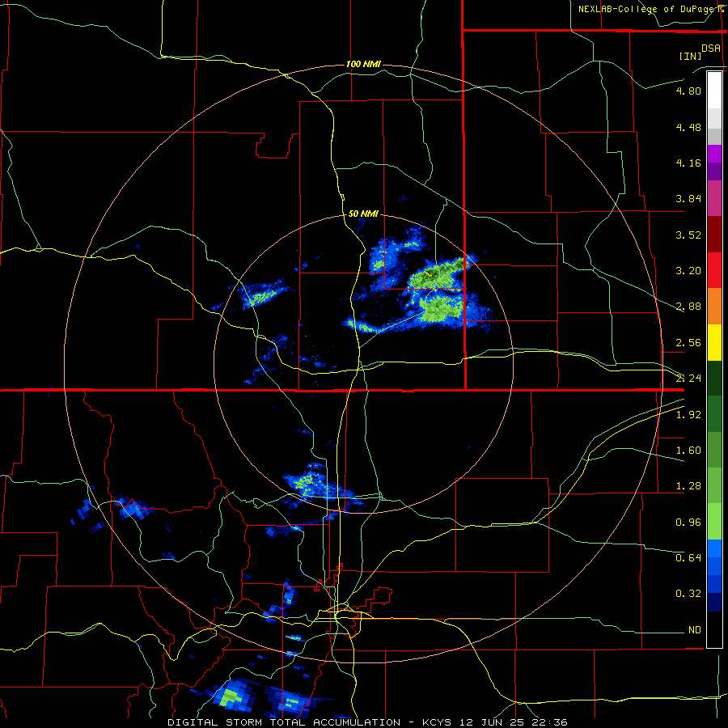Screen dimensions: 728x728
Task: Select the 2.56 scale value
Action: click(688, 343)
